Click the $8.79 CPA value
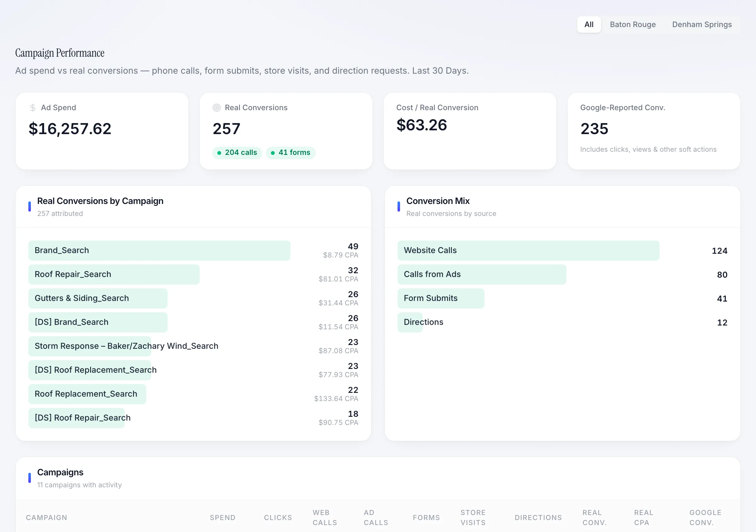 341,255
